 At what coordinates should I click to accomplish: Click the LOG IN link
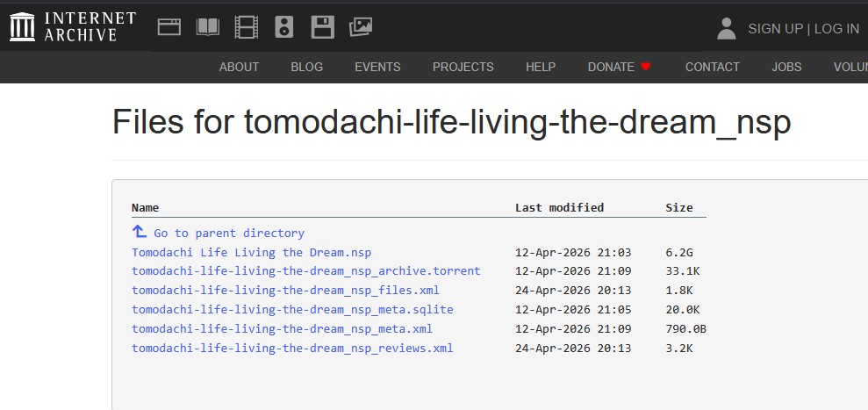(x=836, y=29)
